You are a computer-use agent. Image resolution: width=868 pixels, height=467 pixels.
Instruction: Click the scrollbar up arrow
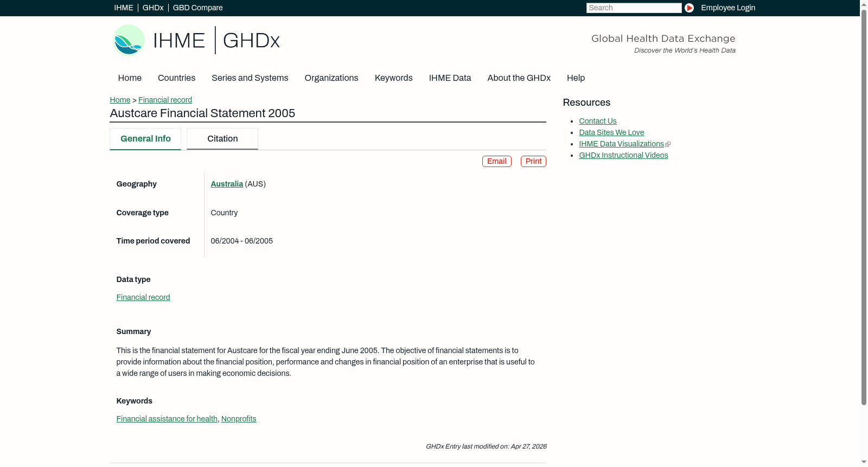pos(864,4)
